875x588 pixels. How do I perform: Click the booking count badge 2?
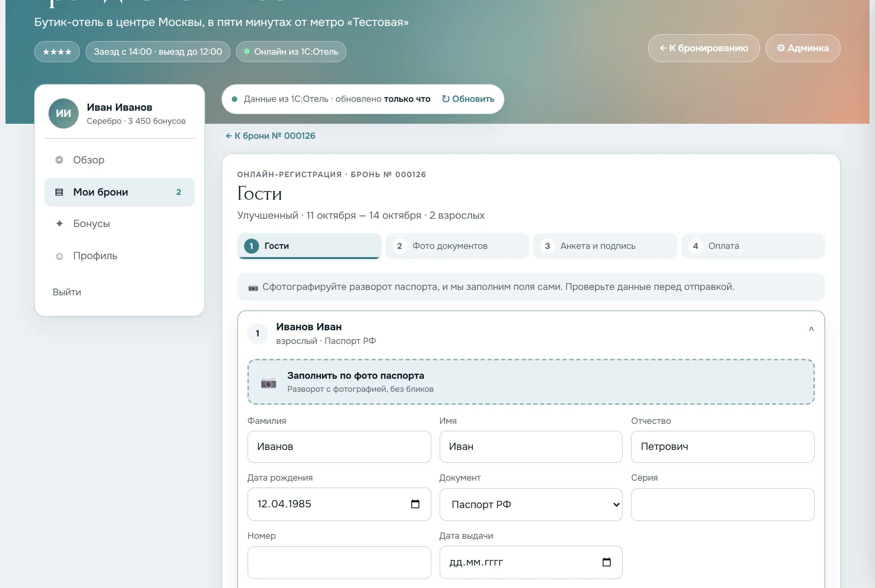(179, 192)
